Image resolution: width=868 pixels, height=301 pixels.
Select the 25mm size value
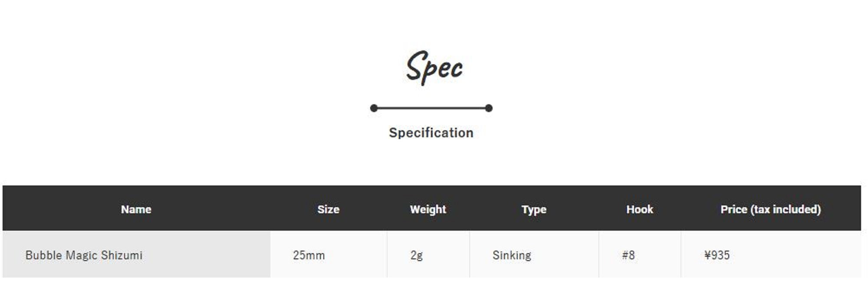click(309, 255)
